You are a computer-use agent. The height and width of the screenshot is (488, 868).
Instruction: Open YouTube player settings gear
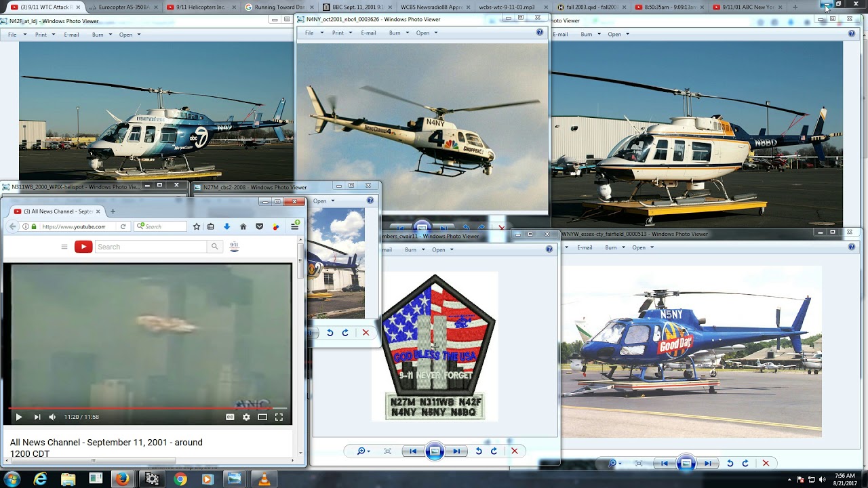coord(246,418)
